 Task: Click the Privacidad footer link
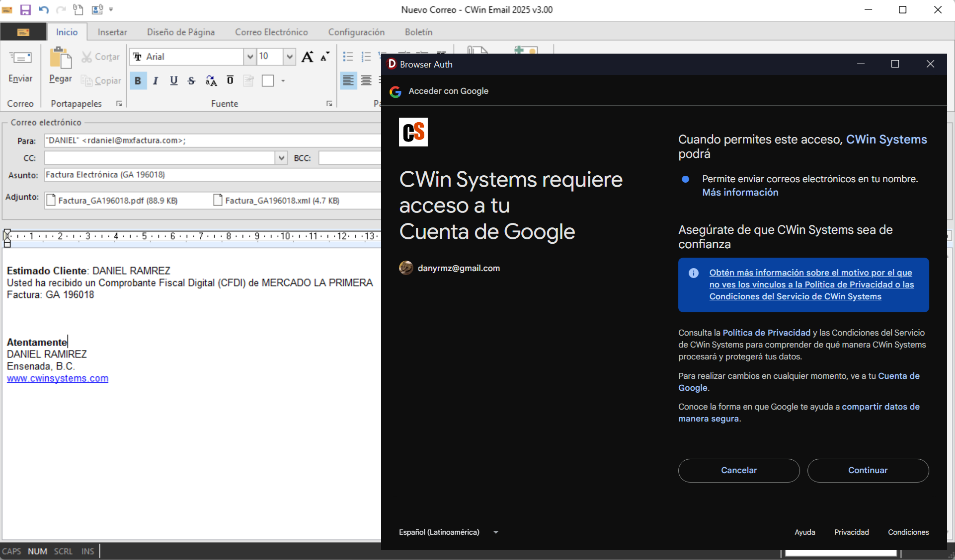(x=852, y=532)
